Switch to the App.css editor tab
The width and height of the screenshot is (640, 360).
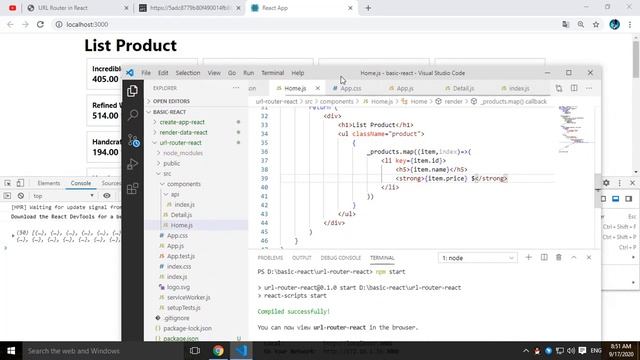(350, 88)
